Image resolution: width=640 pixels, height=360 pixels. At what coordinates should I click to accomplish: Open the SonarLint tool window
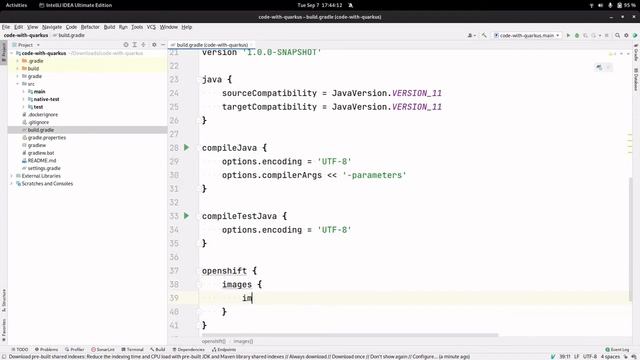click(x=103, y=349)
